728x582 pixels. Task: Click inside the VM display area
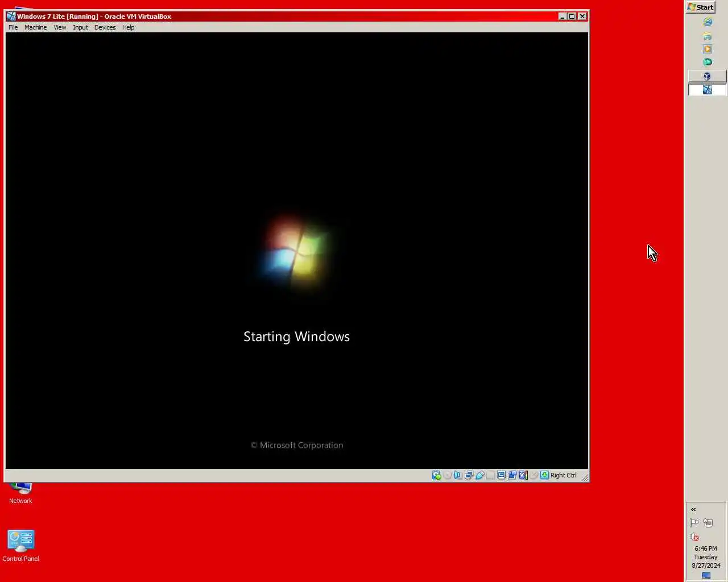[x=296, y=250]
